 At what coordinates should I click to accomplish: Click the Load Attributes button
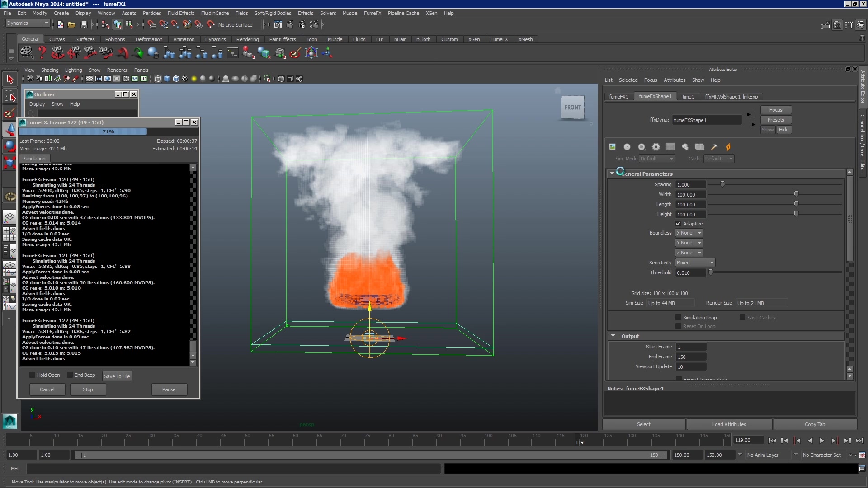(x=728, y=424)
